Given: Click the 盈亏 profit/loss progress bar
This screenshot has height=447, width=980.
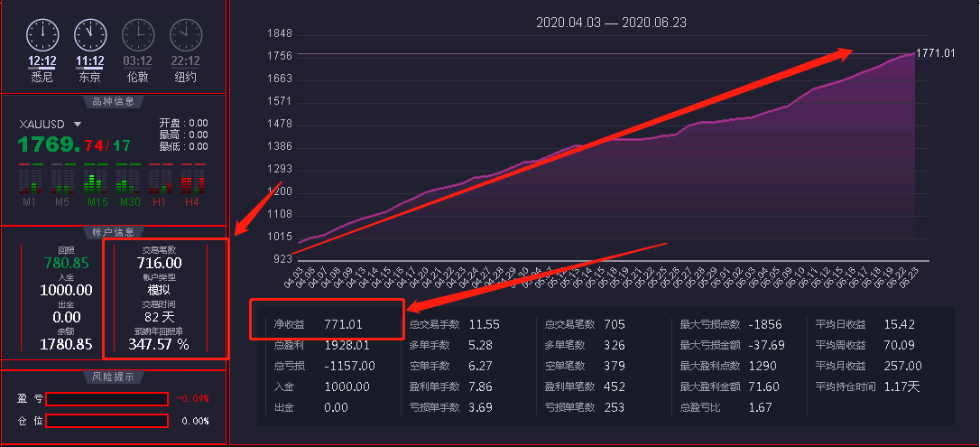Looking at the screenshot, I should [x=106, y=399].
